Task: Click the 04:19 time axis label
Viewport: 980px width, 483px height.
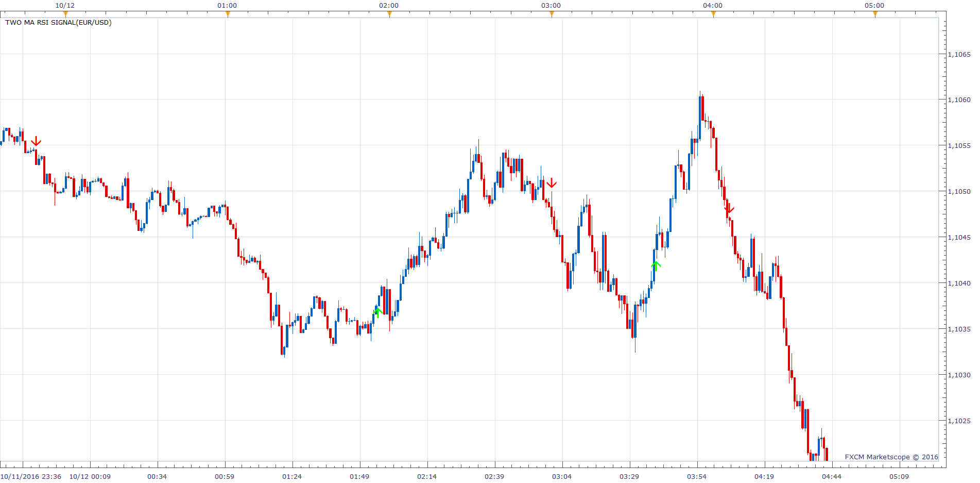Action: (x=764, y=476)
